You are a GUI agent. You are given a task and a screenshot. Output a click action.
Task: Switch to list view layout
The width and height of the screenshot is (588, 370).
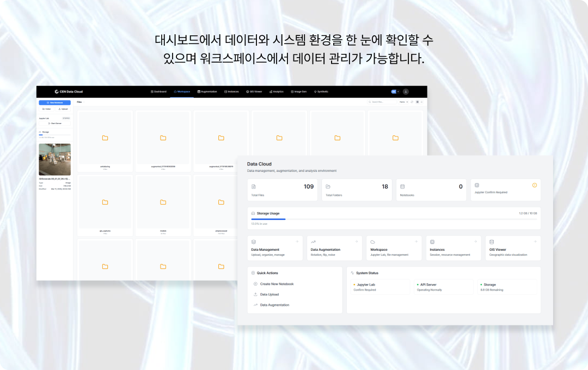click(x=421, y=102)
